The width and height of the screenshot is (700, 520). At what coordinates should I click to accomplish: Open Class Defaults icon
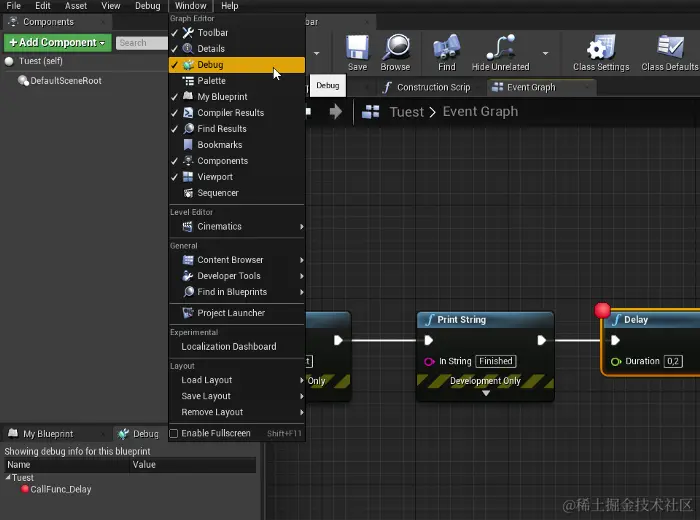[670, 47]
